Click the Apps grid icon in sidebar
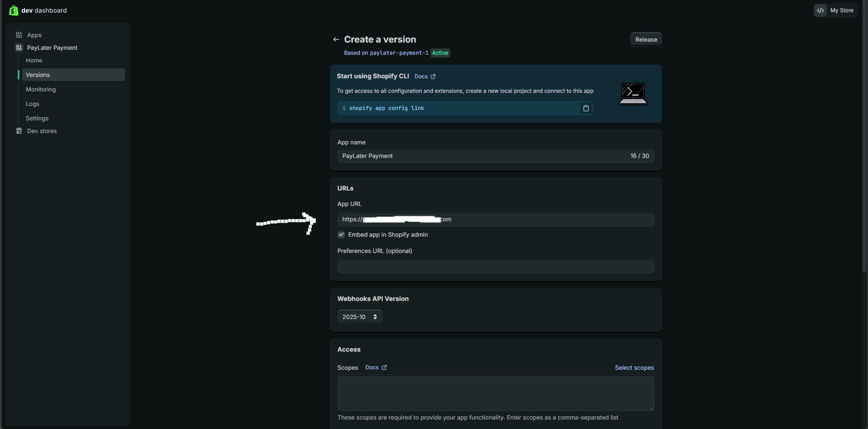Viewport: 868px width, 429px height. coord(19,35)
